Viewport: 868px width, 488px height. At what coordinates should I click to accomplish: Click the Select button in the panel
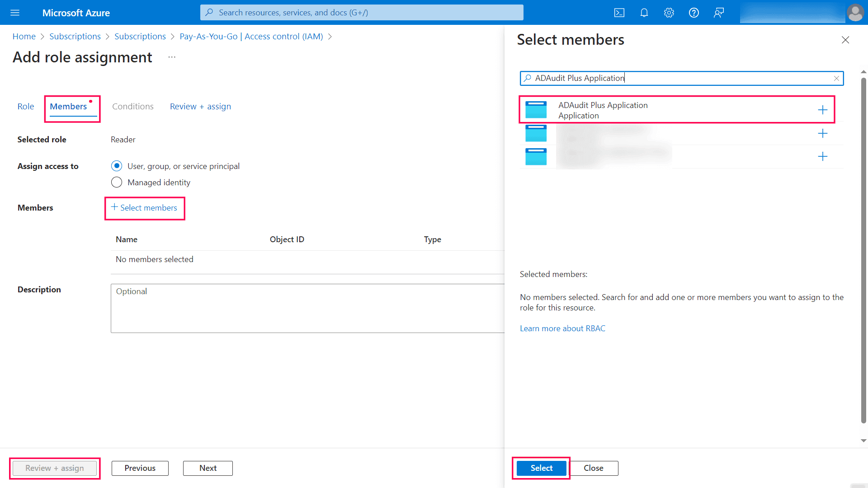541,468
